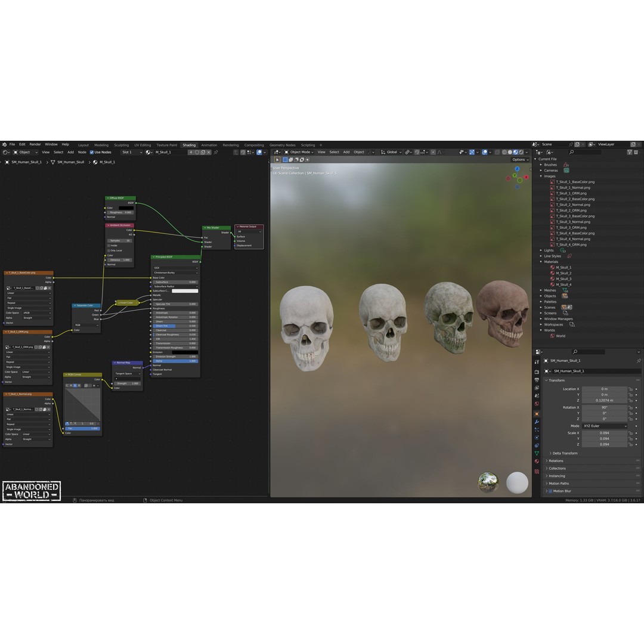This screenshot has height=644, width=644.
Task: Toggle Inside checkbox in Ambient Occlusion node
Action: pyautogui.click(x=109, y=246)
